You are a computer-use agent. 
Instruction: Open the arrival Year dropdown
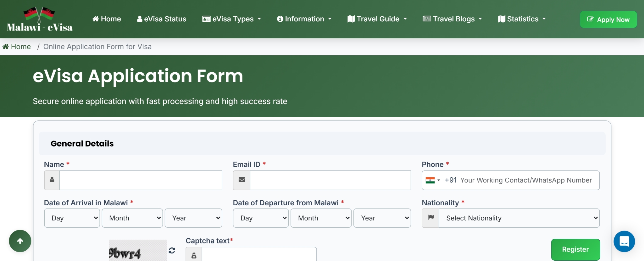click(x=193, y=218)
